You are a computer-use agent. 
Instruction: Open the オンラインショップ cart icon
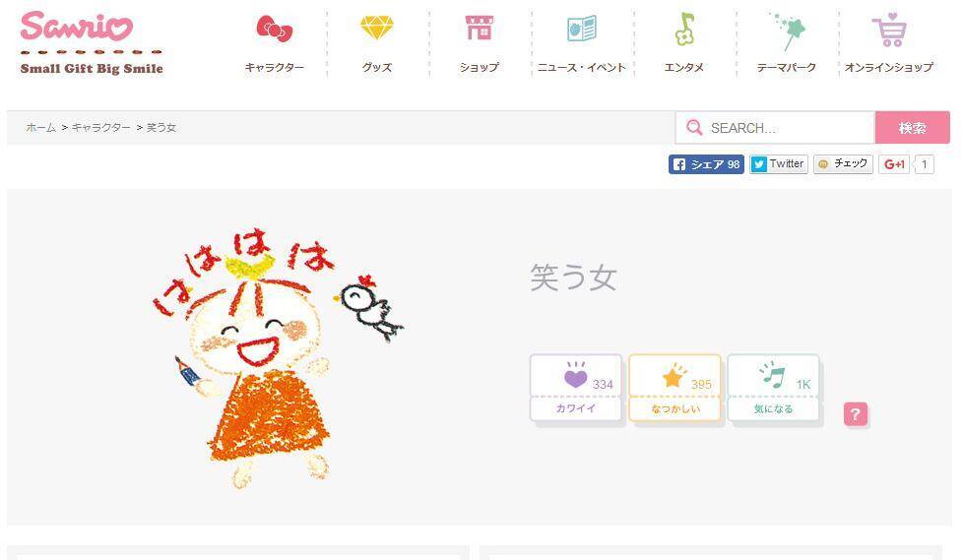(x=889, y=31)
